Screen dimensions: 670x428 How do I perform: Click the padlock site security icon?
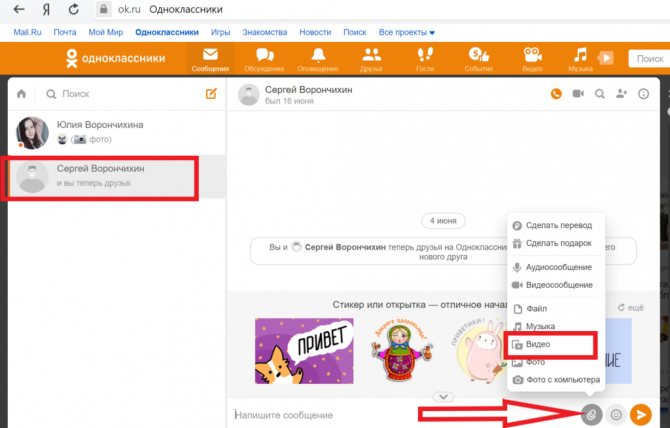[x=103, y=9]
